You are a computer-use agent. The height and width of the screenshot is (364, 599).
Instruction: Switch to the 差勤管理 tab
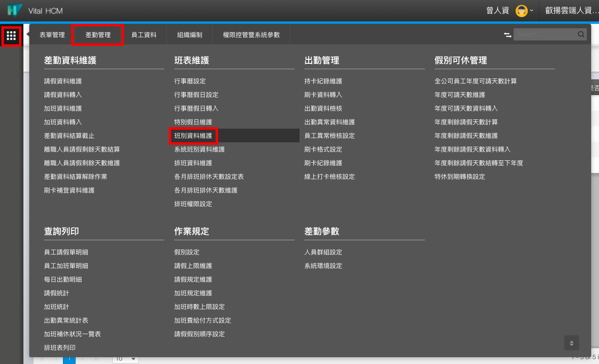coord(98,35)
